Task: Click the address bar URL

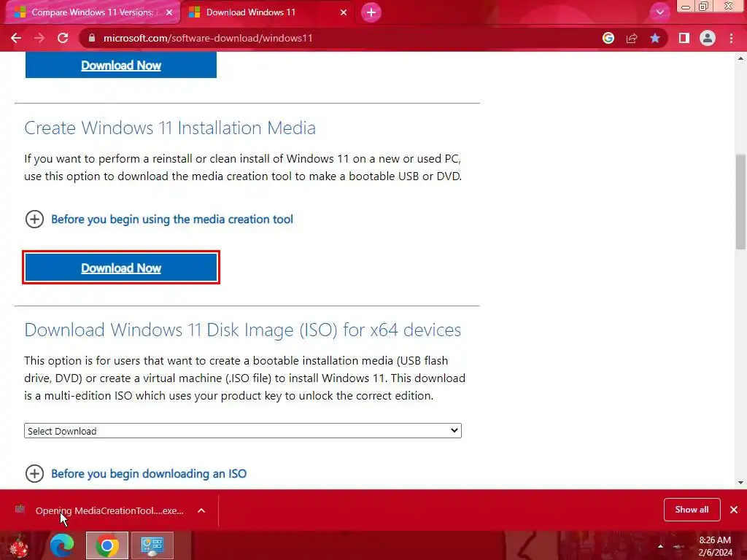Action: [x=208, y=38]
